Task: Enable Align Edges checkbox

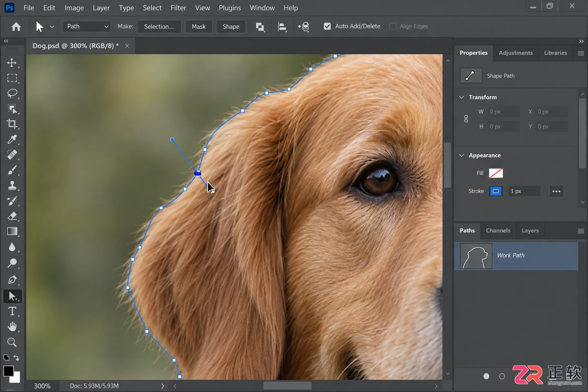Action: pos(393,26)
